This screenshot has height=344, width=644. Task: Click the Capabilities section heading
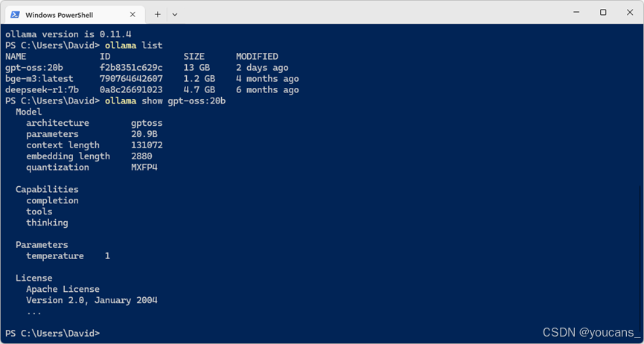(x=47, y=189)
